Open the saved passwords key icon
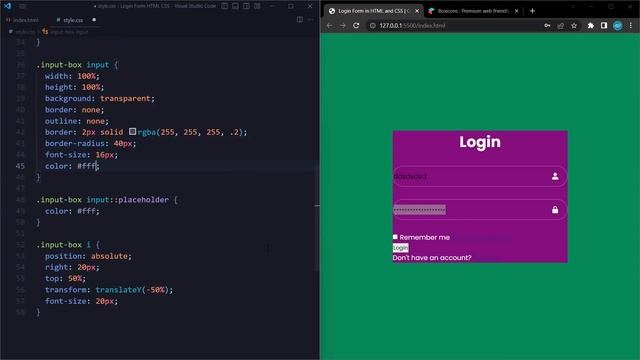The height and width of the screenshot is (360, 640). tap(547, 25)
